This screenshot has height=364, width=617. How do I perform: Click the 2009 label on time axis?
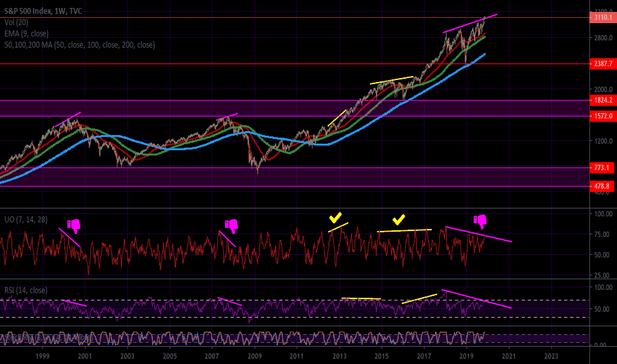255,356
